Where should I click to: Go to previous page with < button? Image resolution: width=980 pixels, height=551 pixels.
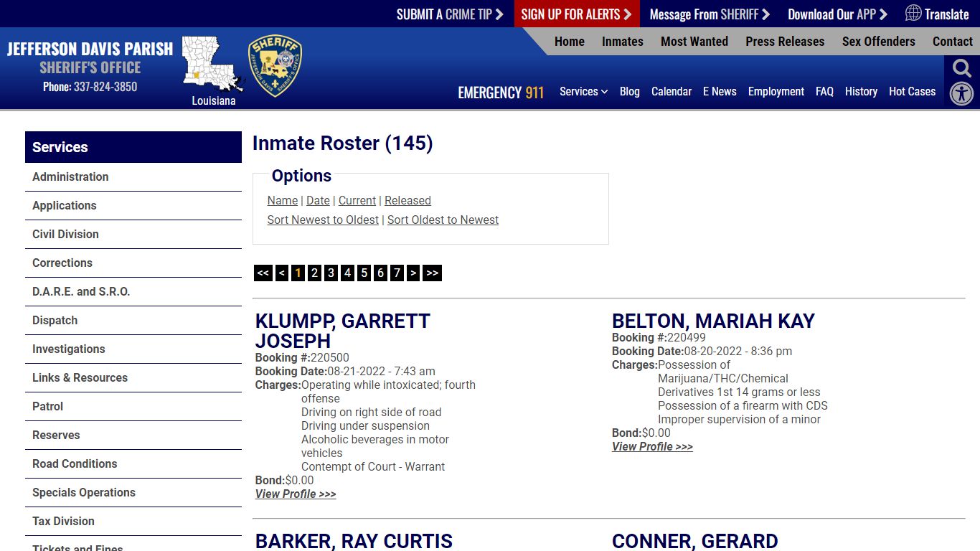pos(282,273)
